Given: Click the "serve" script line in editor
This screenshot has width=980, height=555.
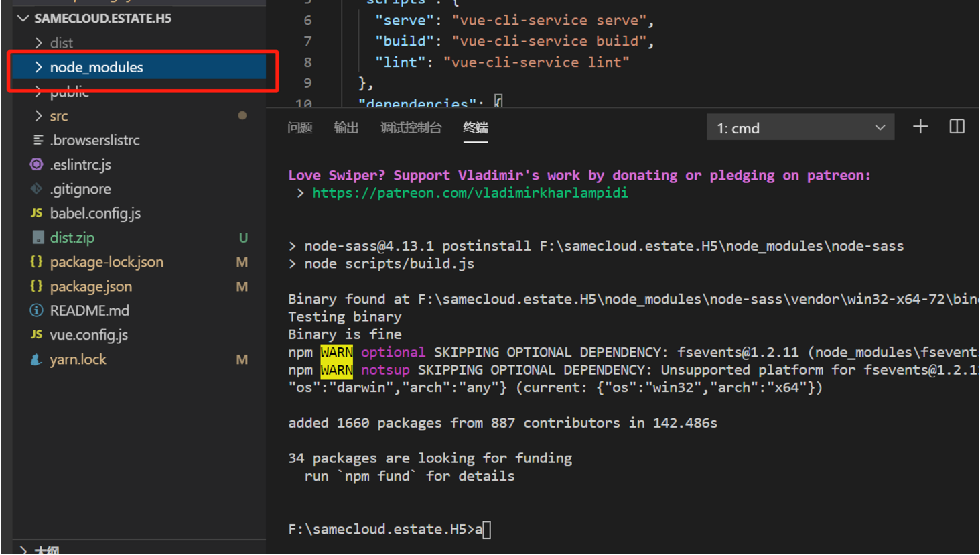Looking at the screenshot, I should coord(514,20).
